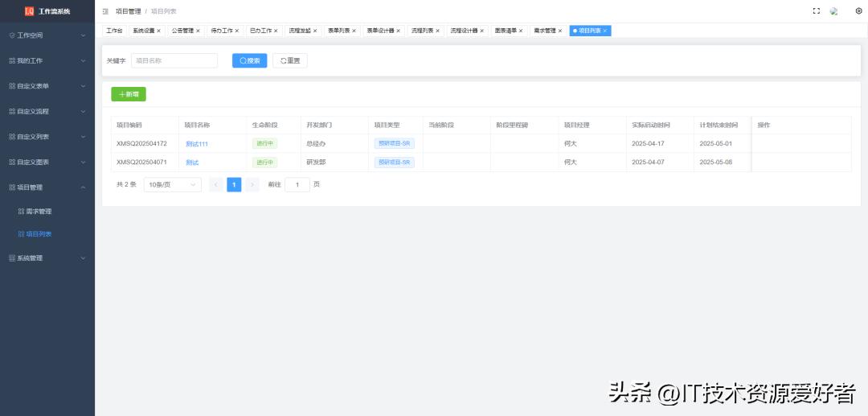Expand the 自定义表单 sidebar menu
The image size is (868, 416).
pos(47,86)
